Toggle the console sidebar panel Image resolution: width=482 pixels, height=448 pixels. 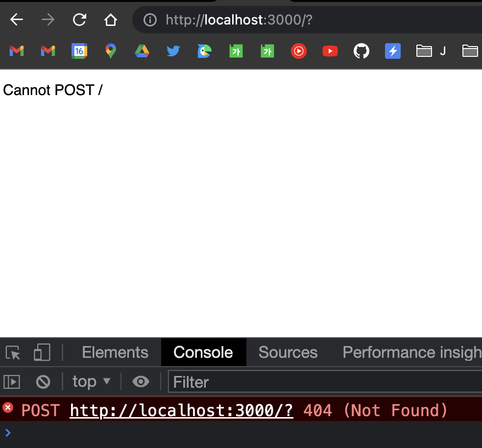coord(12,382)
